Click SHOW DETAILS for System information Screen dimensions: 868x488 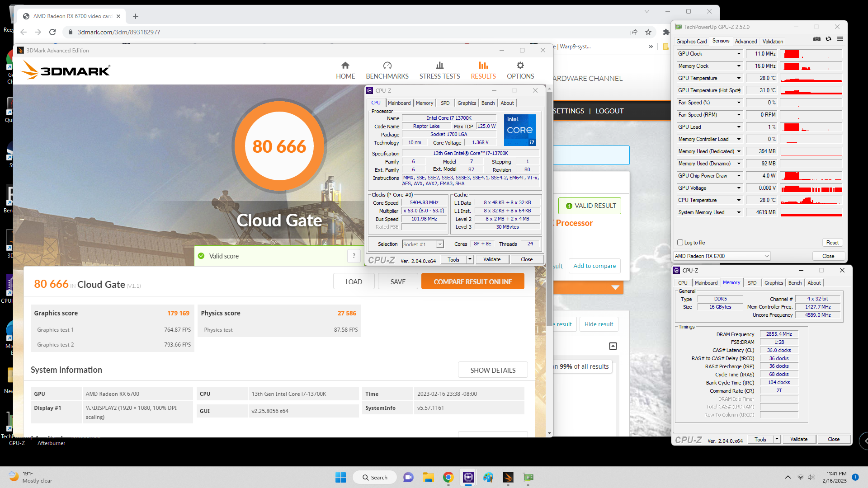[493, 370]
